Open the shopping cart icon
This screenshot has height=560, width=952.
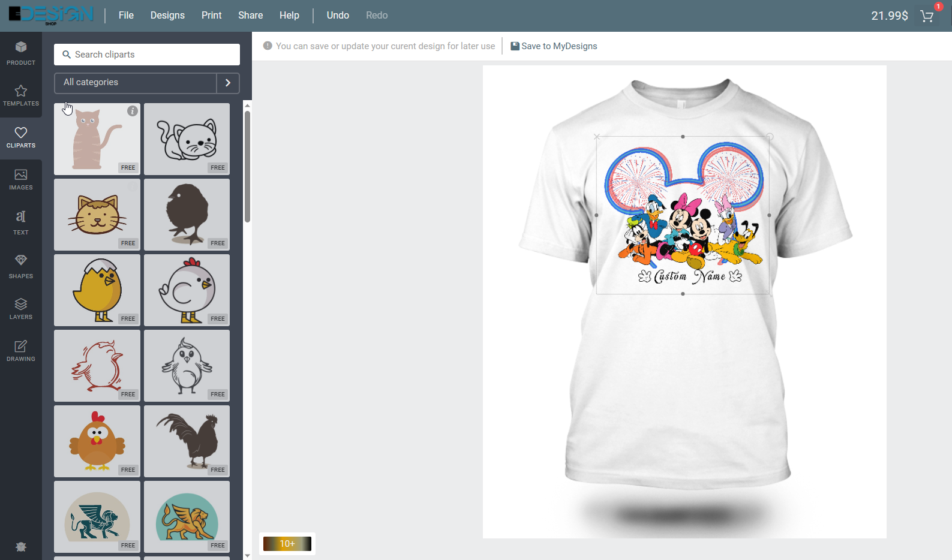[x=927, y=16]
